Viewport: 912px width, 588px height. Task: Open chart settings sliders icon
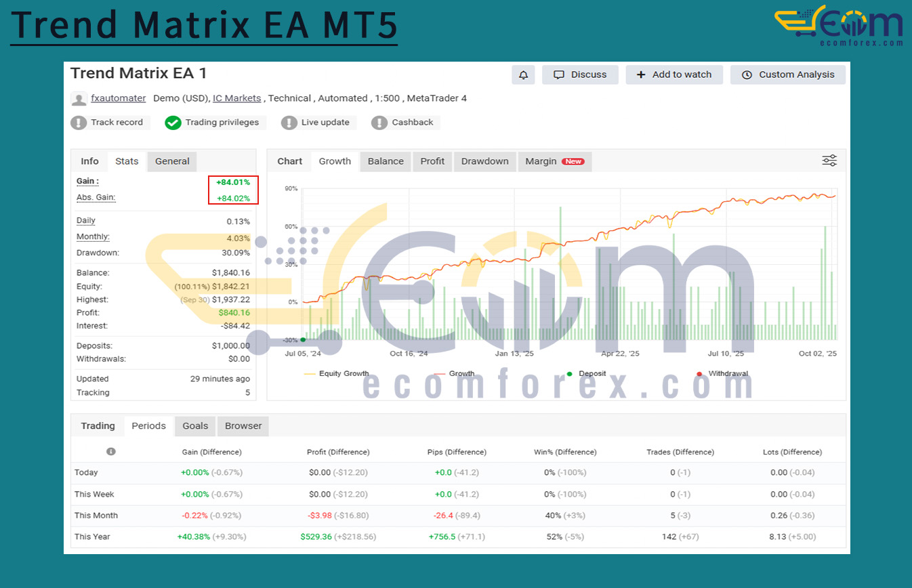(829, 161)
